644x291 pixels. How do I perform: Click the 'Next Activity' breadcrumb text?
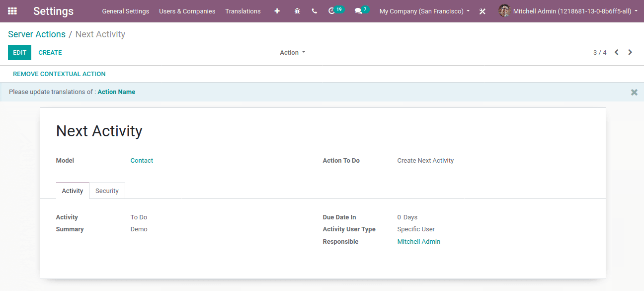point(100,34)
